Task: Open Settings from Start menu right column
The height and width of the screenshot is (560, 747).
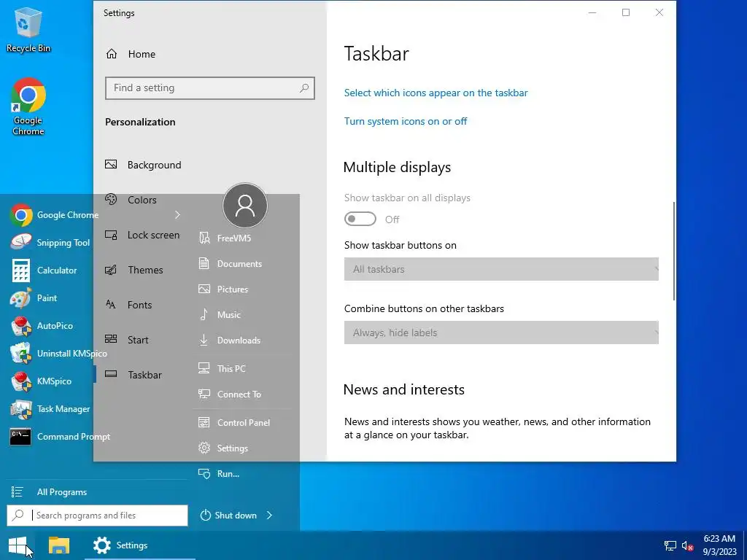Action: (223, 448)
